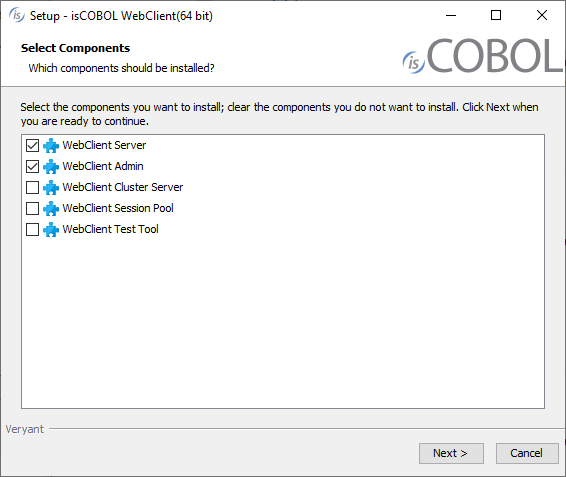This screenshot has width=566, height=477.
Task: Click the WebClient Server puzzle-piece icon
Action: (51, 146)
